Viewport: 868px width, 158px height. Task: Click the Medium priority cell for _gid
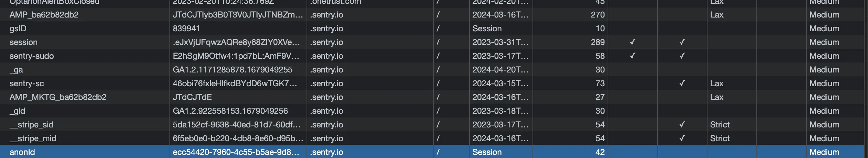point(837,111)
